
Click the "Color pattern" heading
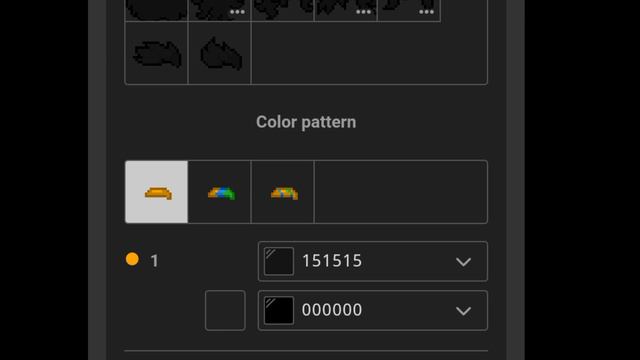306,122
